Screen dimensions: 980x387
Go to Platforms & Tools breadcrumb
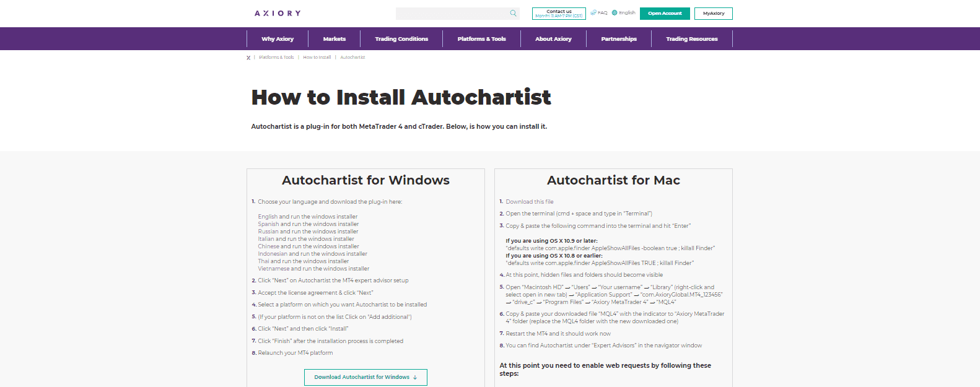pyautogui.click(x=276, y=58)
